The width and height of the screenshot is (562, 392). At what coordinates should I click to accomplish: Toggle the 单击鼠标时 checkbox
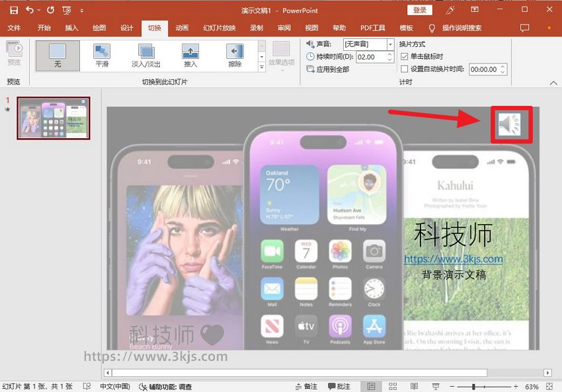(x=404, y=57)
